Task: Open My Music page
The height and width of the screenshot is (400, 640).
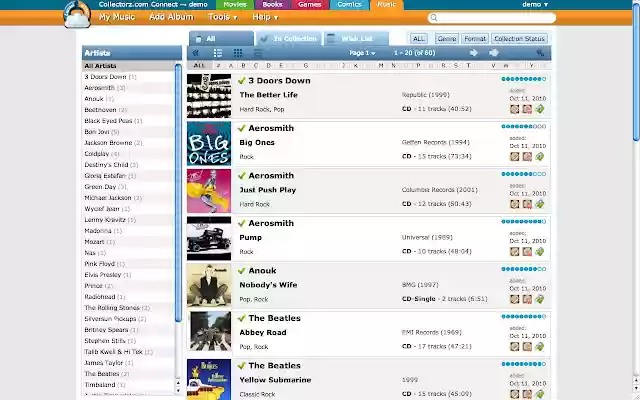Action: [117, 17]
